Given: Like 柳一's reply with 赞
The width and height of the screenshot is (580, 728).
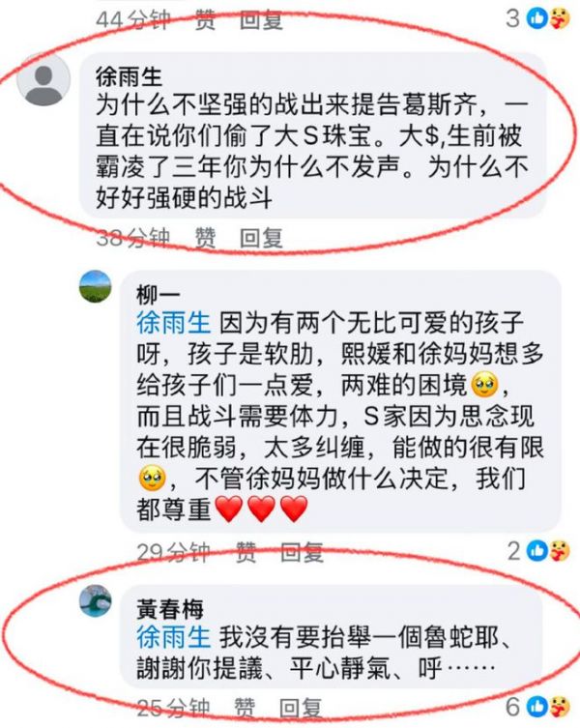Looking at the screenshot, I should coord(246,552).
